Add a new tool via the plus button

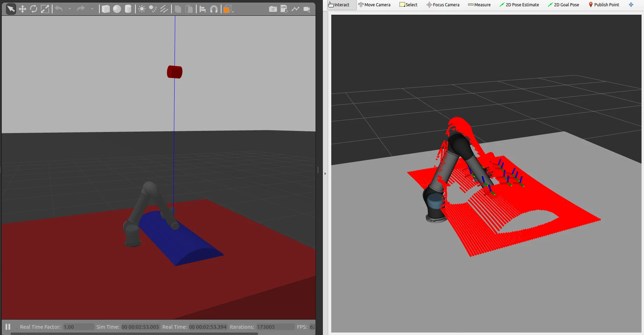coord(631,5)
